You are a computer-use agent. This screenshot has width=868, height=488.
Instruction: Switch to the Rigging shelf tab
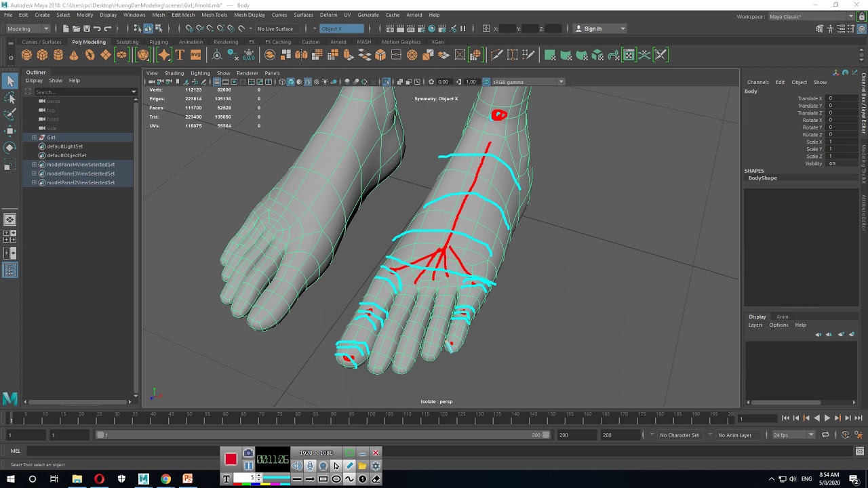159,42
